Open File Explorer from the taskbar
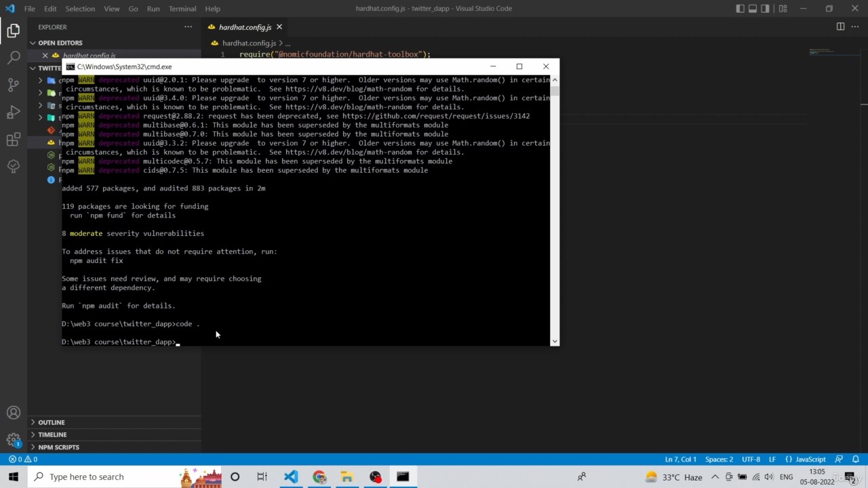Image resolution: width=868 pixels, height=488 pixels. tap(347, 476)
